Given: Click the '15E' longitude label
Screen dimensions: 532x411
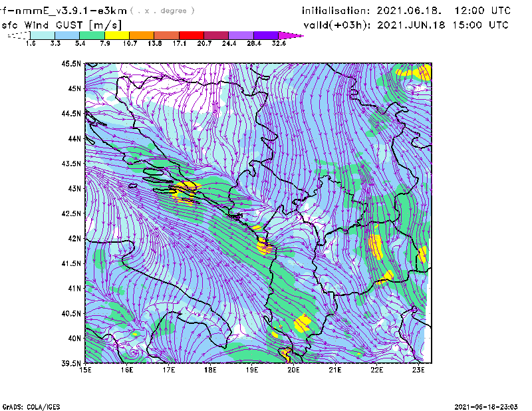Looking at the screenshot, I should [x=85, y=370].
